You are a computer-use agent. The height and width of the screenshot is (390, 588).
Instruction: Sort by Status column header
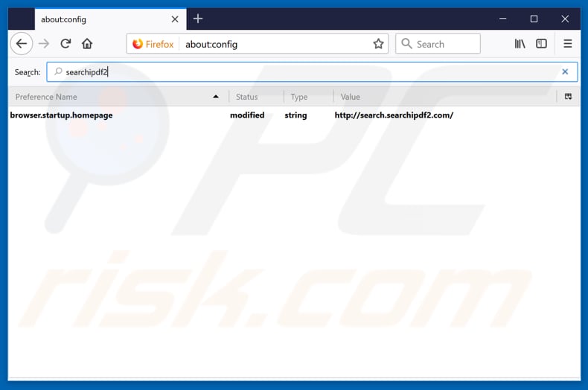[x=256, y=97]
